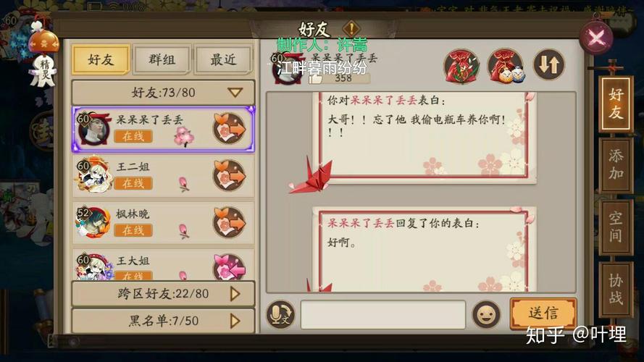Image resolution: width=644 pixels, height=362 pixels.
Task: Open the gift bag with dolls icon
Action: click(x=506, y=66)
